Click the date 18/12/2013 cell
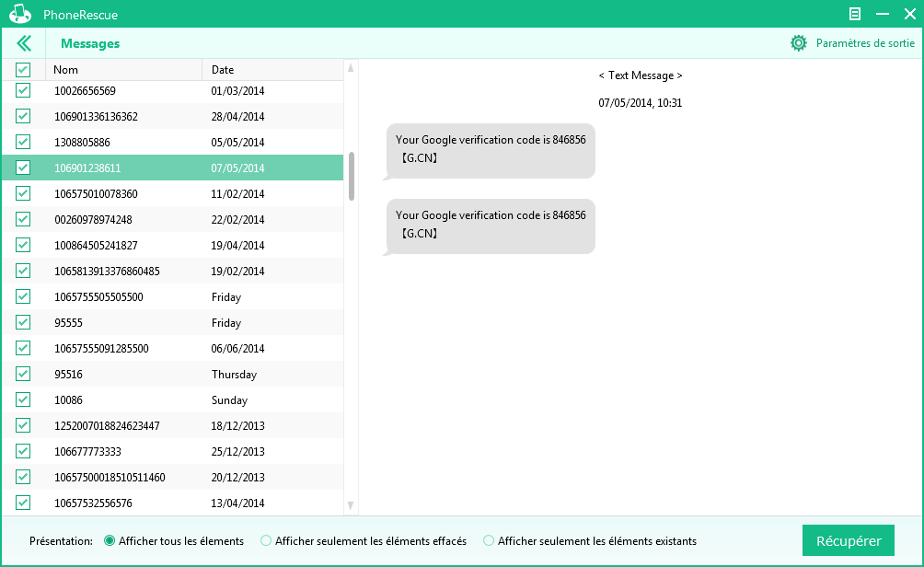 [x=237, y=425]
